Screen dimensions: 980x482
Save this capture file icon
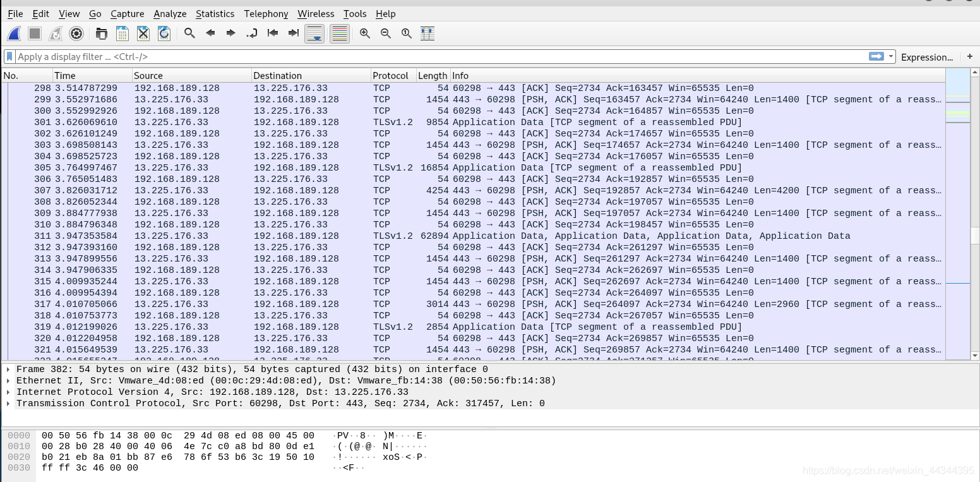tap(122, 33)
